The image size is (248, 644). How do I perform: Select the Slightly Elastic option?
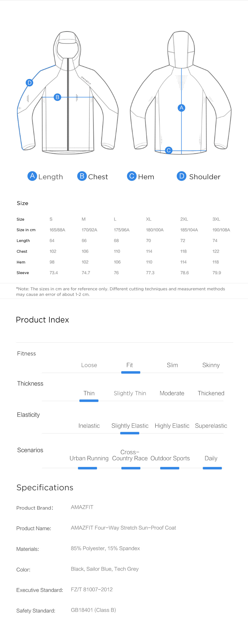[130, 426]
